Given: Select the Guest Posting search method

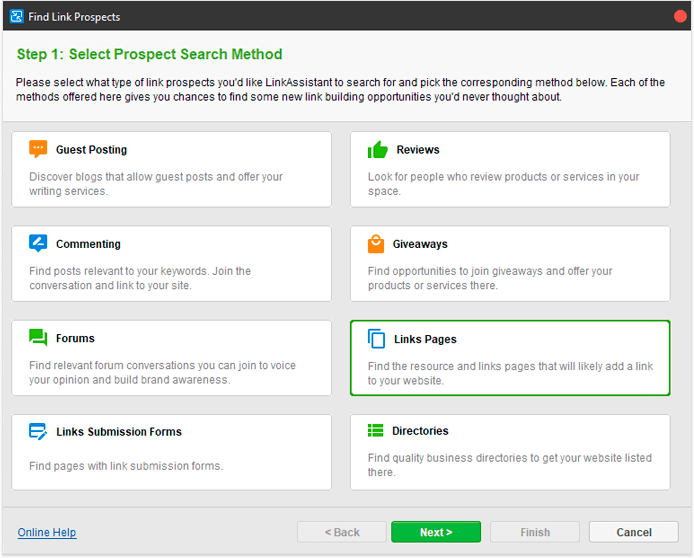Looking at the screenshot, I should click(x=171, y=169).
